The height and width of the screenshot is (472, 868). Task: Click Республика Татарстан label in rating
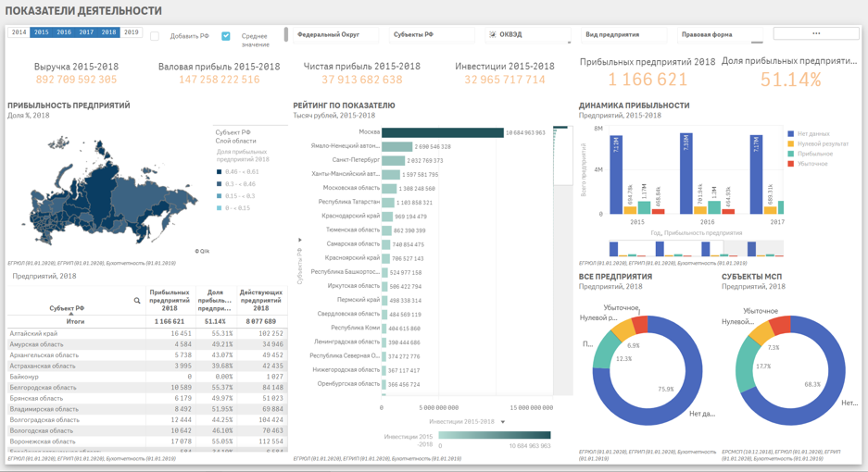[348, 202]
